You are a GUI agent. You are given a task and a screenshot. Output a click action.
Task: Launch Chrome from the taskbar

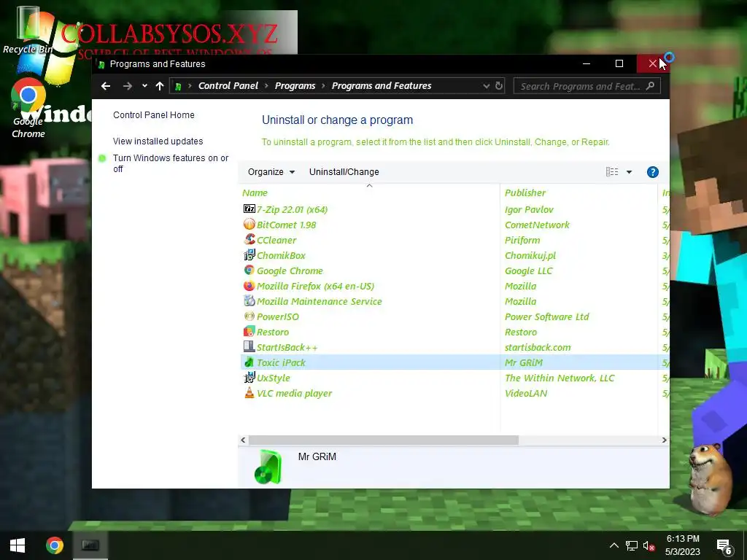tap(54, 545)
